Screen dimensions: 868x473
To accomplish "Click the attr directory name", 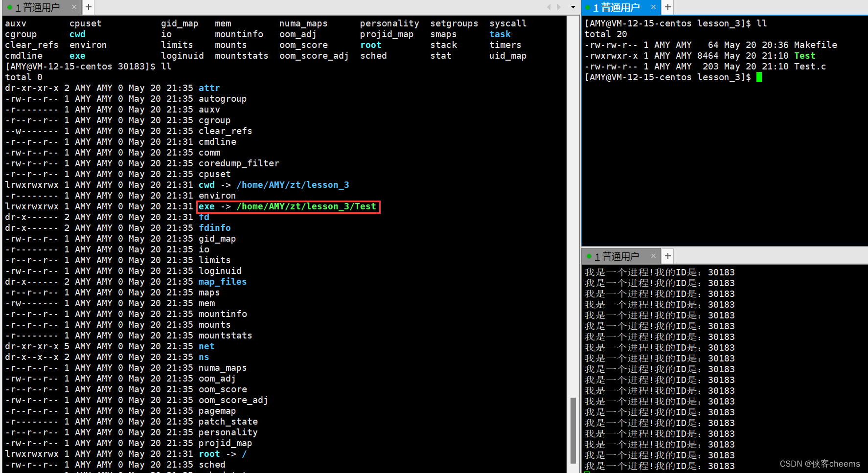I will pos(209,88).
